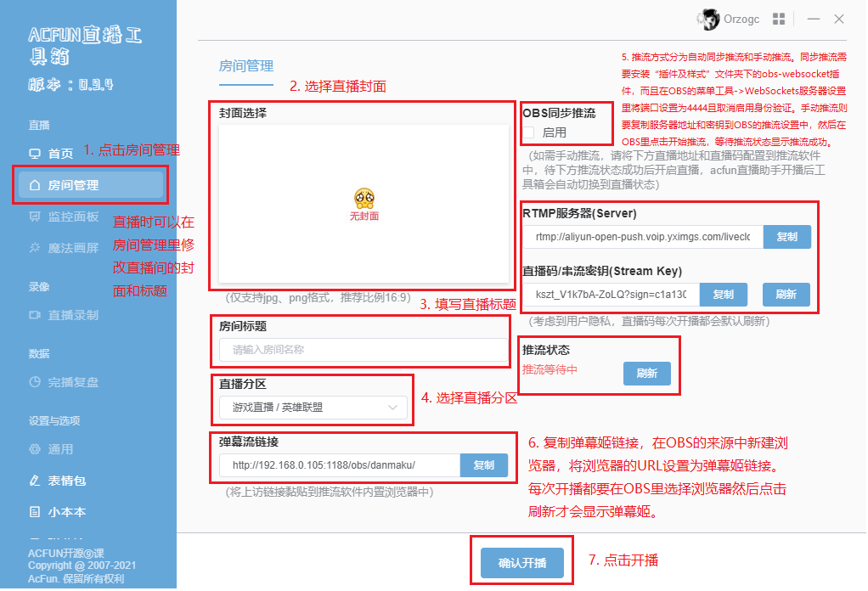Click the 魔法画屏 sparkle icon
This screenshot has height=591, width=868.
(x=35, y=248)
